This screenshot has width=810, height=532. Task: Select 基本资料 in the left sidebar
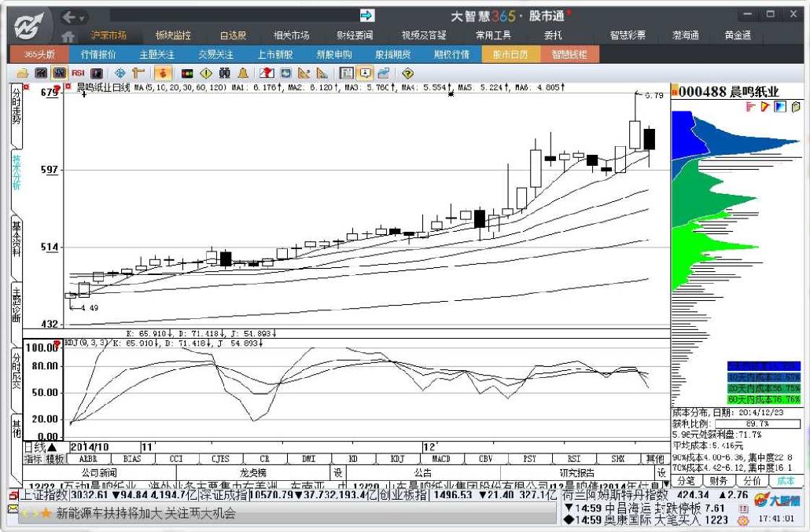click(x=17, y=247)
